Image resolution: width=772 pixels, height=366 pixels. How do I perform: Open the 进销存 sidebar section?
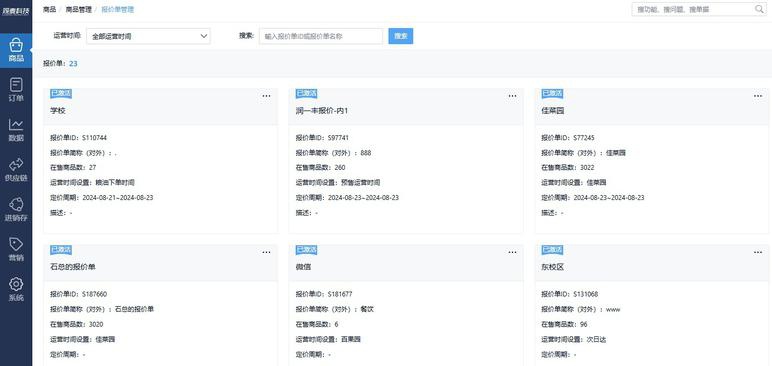[16, 210]
